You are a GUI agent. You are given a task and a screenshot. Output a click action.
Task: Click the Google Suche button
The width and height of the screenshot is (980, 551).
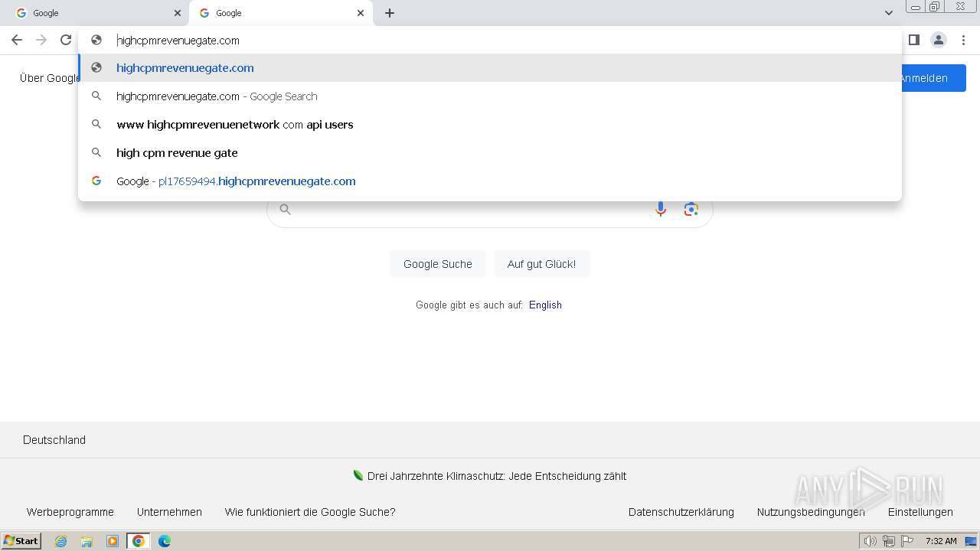click(x=438, y=264)
